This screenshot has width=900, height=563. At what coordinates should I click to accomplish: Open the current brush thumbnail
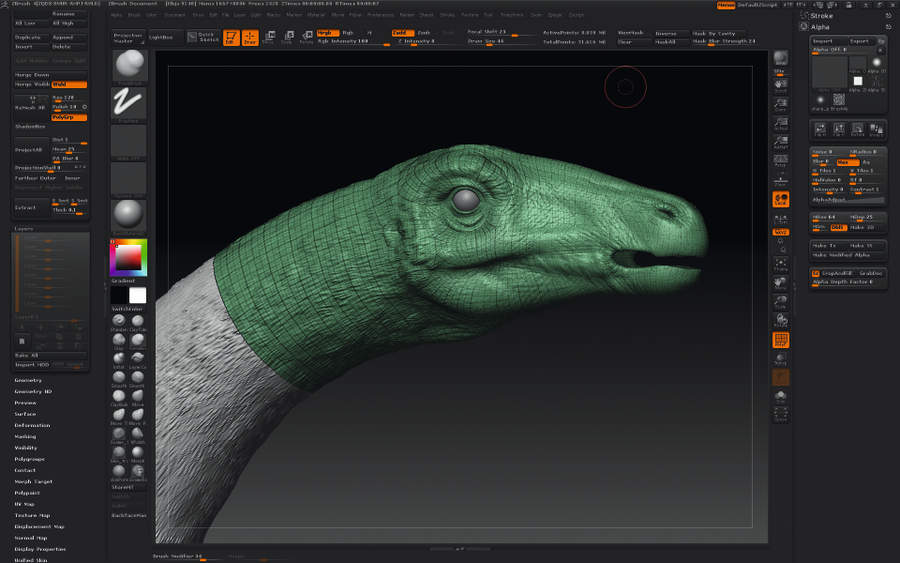pyautogui.click(x=129, y=67)
